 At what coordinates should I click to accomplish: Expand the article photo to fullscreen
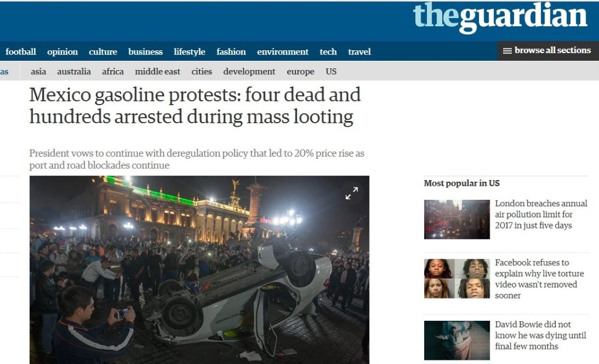[352, 193]
